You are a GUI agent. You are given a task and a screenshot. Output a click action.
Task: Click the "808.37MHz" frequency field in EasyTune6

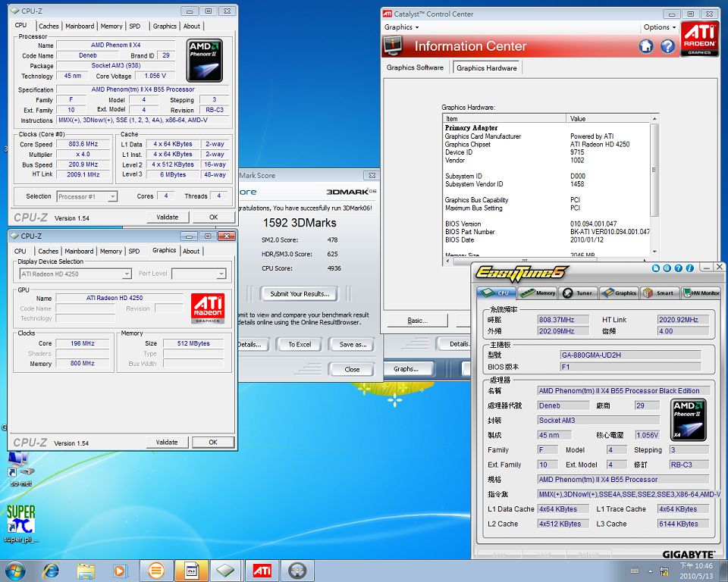[x=563, y=320]
